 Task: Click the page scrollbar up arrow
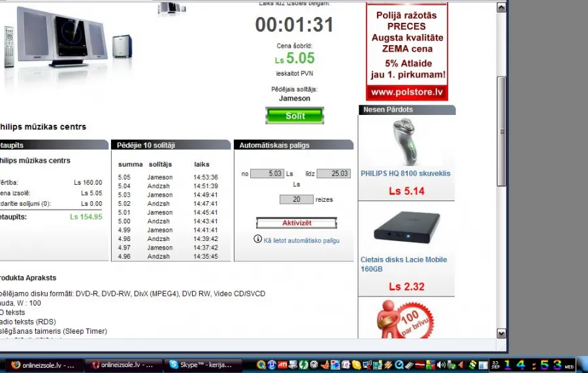click(x=501, y=7)
